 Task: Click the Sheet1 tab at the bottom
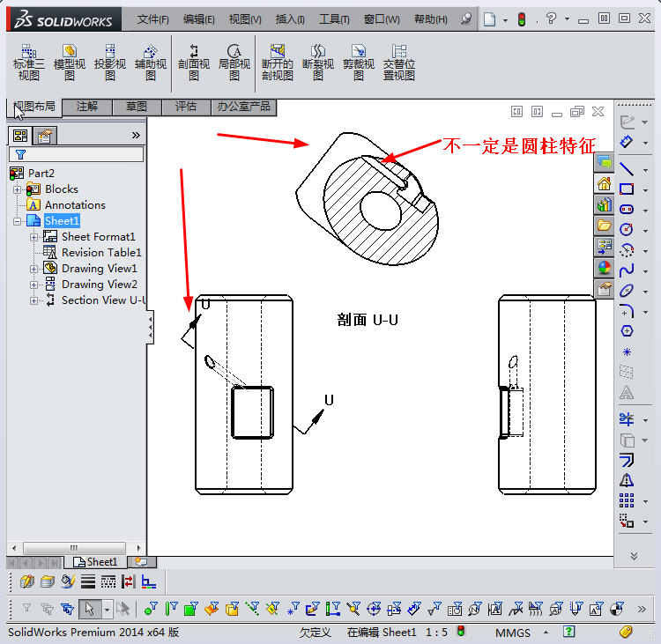pyautogui.click(x=96, y=562)
